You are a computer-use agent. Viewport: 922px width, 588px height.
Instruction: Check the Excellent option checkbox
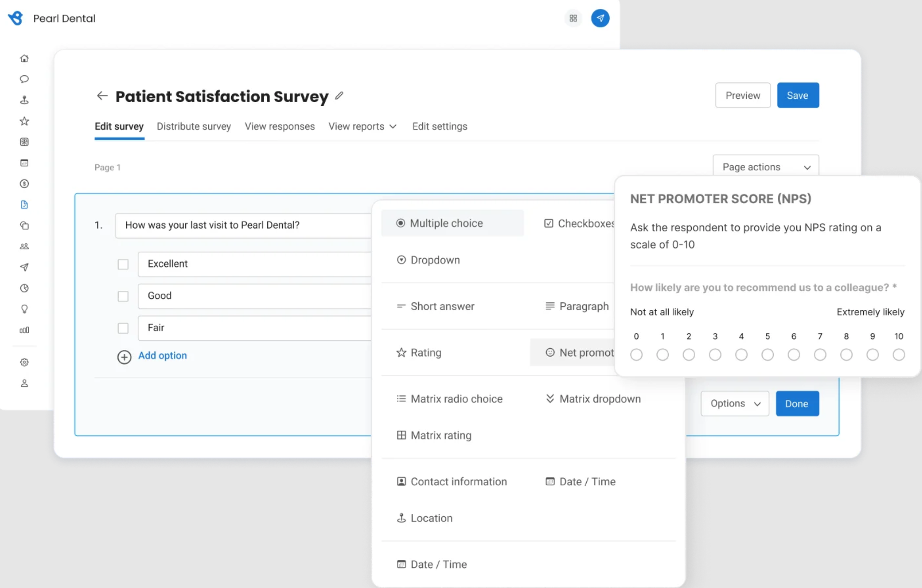tap(123, 264)
